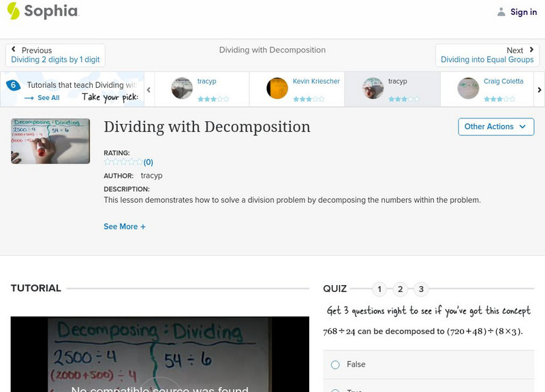Expand the description with See More
This screenshot has height=392, width=545.
point(125,226)
